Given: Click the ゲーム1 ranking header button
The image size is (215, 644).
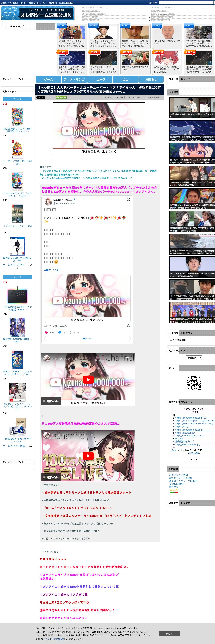Looking at the screenshot, I should (x=17, y=99).
